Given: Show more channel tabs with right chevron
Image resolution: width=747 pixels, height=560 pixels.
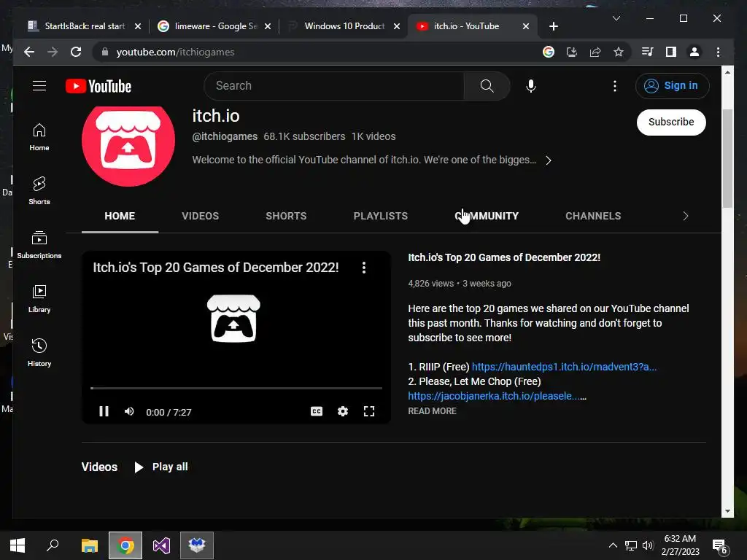Looking at the screenshot, I should (x=685, y=216).
